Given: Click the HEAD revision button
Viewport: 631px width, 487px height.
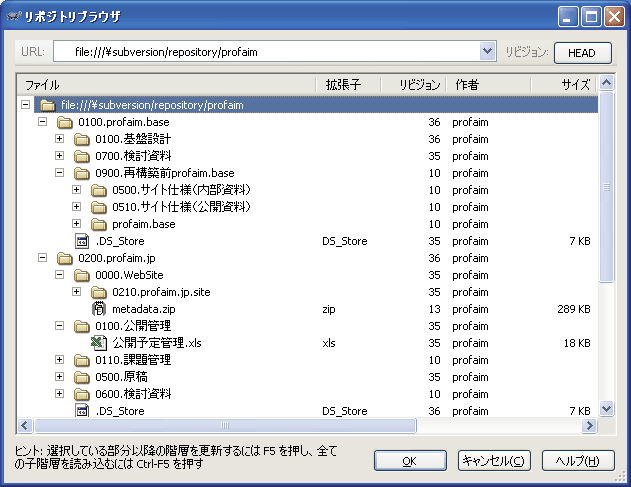Looking at the screenshot, I should point(582,53).
